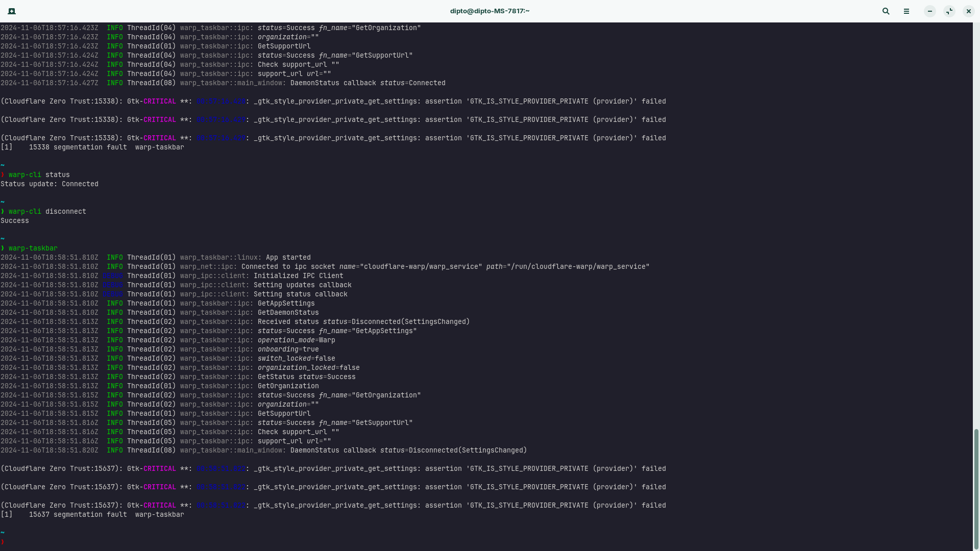980x551 pixels.
Task: Click the segmentation fault message
Action: click(92, 514)
